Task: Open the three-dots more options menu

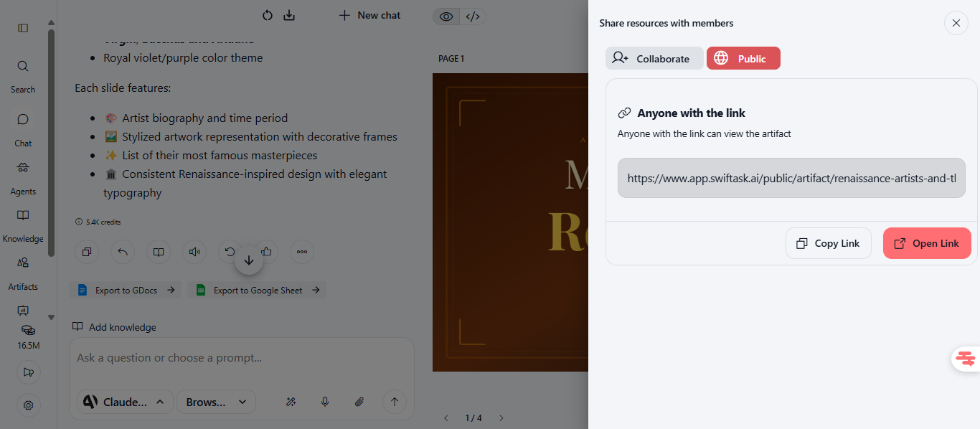Action: [302, 252]
